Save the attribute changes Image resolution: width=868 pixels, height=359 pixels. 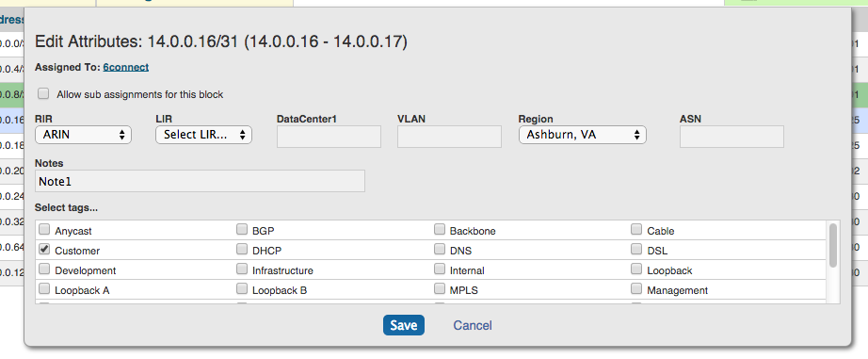pyautogui.click(x=404, y=325)
